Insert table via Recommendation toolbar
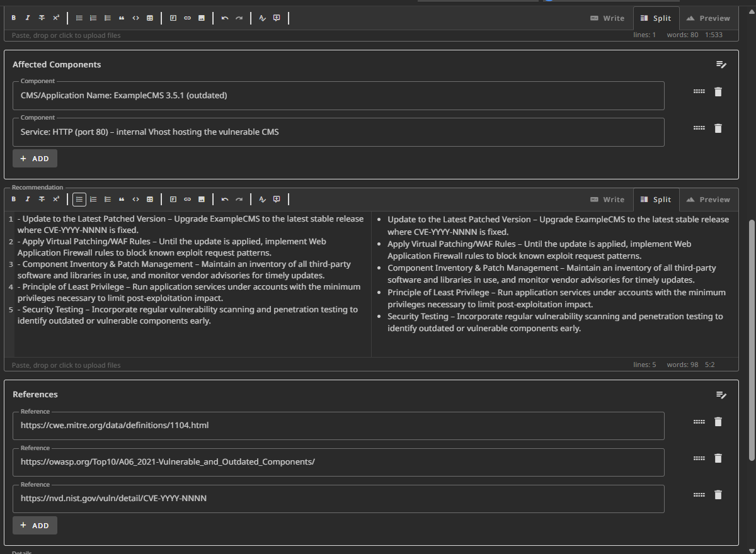 pyautogui.click(x=150, y=200)
